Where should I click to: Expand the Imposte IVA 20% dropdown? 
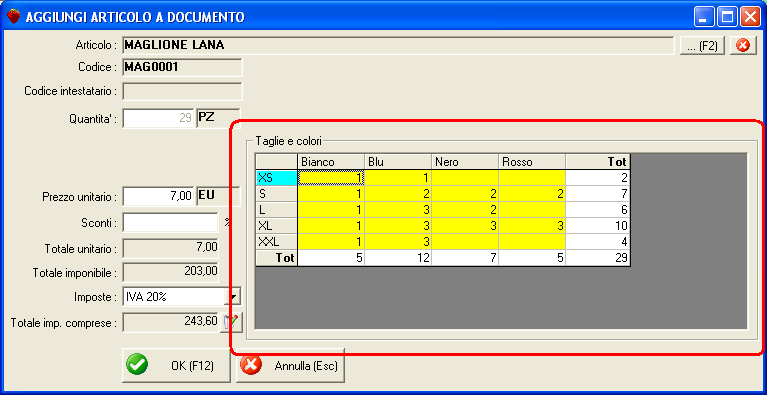pyautogui.click(x=234, y=296)
